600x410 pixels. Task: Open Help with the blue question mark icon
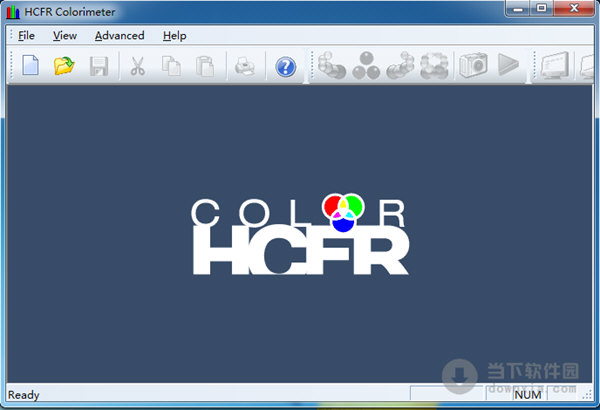[285, 67]
